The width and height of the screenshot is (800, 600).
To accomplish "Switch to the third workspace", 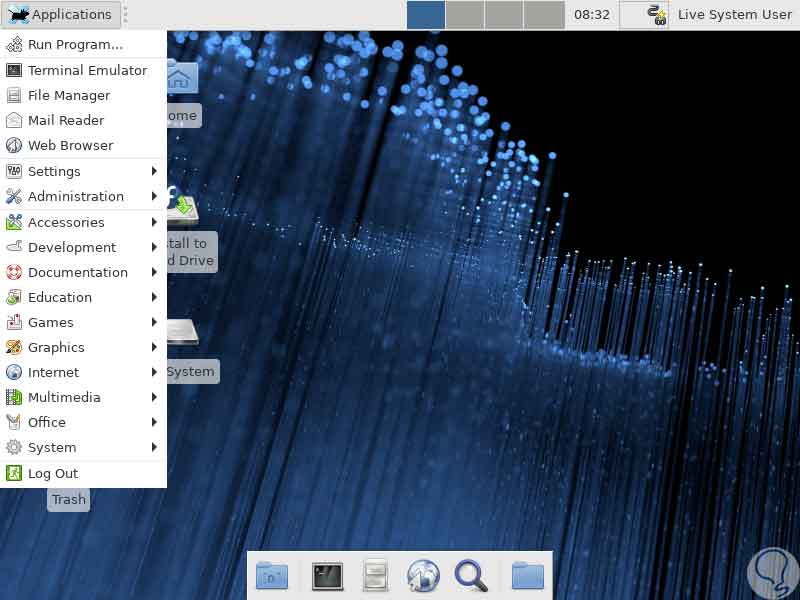I will [x=504, y=15].
